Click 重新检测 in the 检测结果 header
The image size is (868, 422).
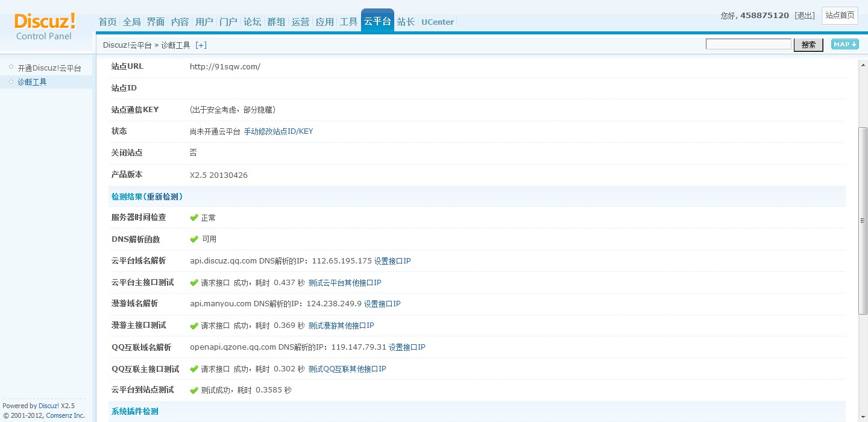[163, 197]
